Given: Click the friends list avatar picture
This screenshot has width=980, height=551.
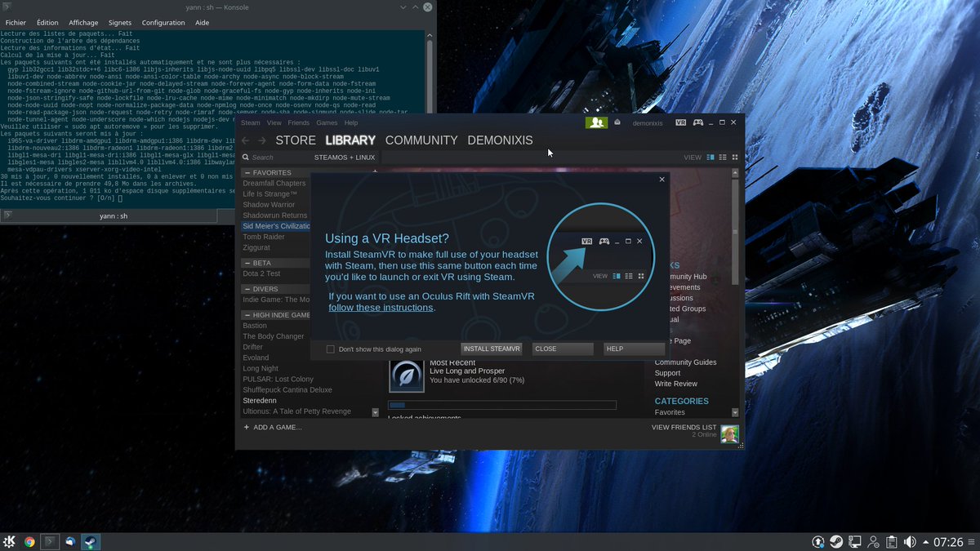Looking at the screenshot, I should click(729, 433).
